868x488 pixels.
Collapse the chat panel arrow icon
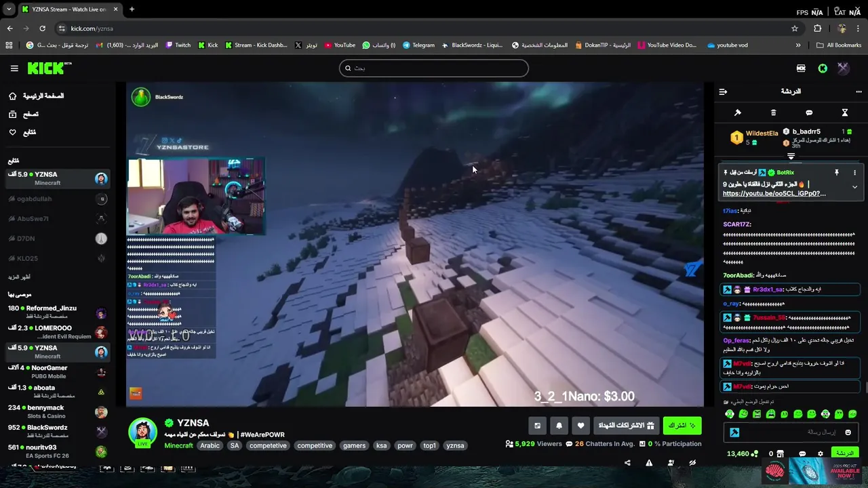723,91
